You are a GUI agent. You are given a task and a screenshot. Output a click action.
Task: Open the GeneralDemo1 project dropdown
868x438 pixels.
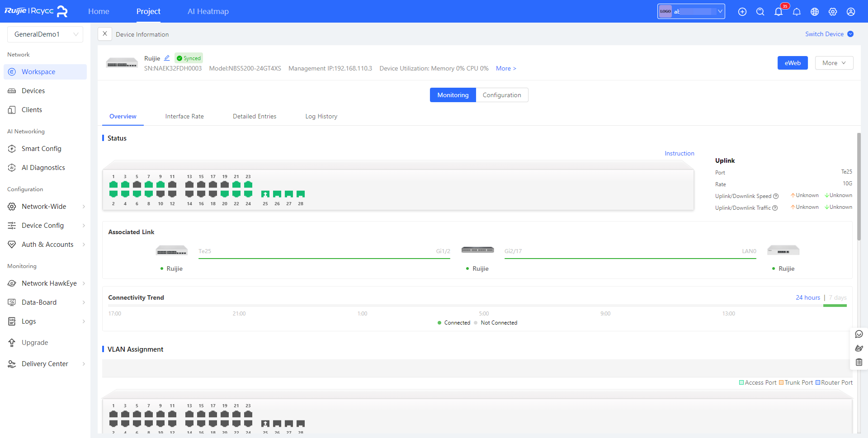[x=45, y=34]
